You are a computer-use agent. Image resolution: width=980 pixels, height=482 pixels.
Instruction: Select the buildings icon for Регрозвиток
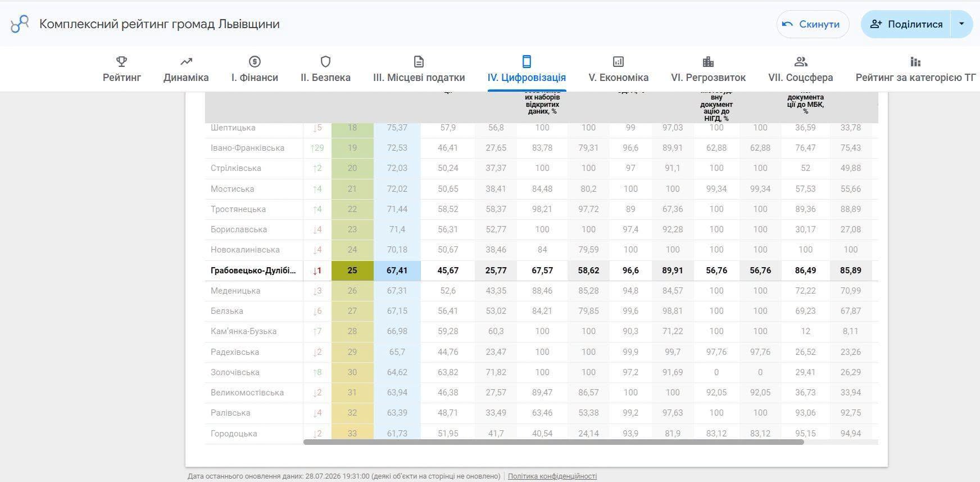[708, 61]
